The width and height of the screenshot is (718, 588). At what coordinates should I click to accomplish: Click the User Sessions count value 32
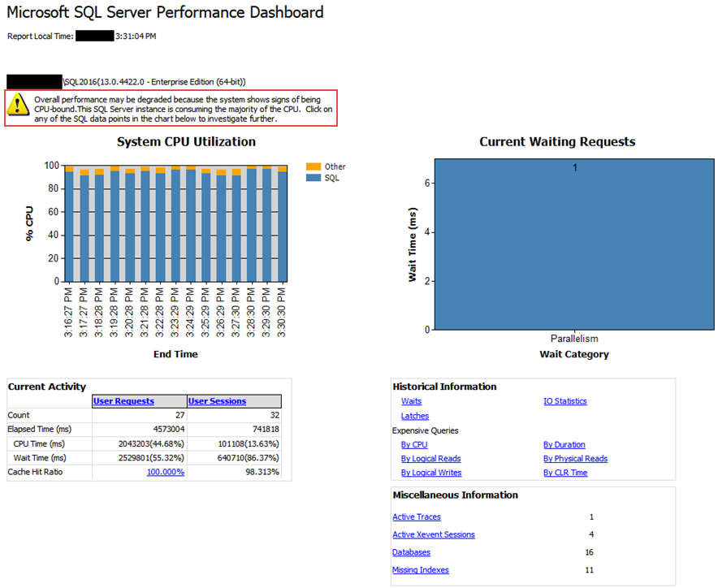point(275,415)
